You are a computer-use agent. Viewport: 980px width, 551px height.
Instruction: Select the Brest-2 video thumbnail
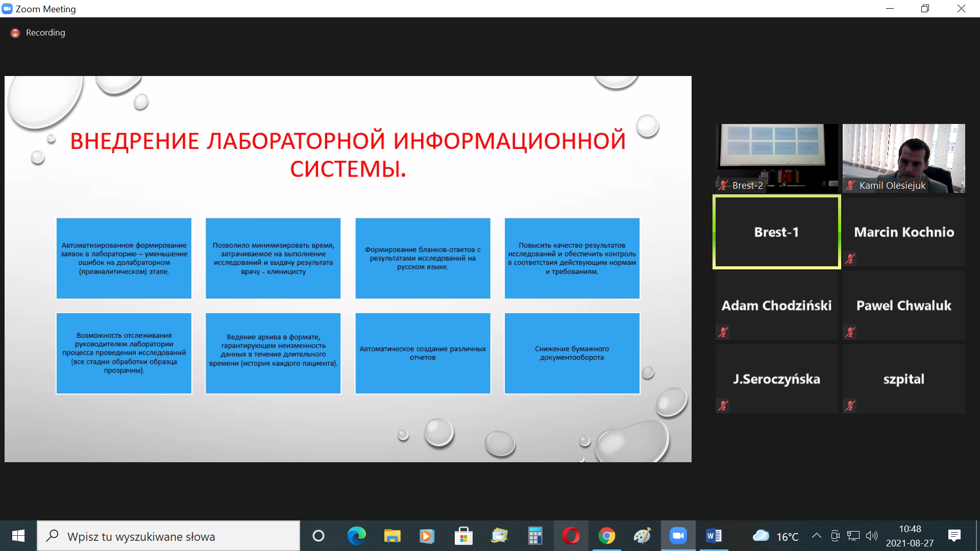point(776,158)
